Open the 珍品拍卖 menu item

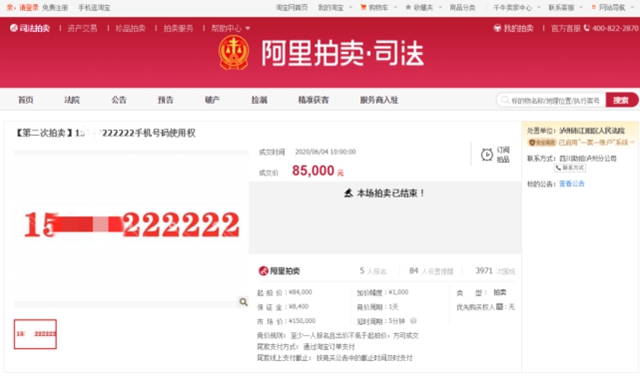pos(130,28)
